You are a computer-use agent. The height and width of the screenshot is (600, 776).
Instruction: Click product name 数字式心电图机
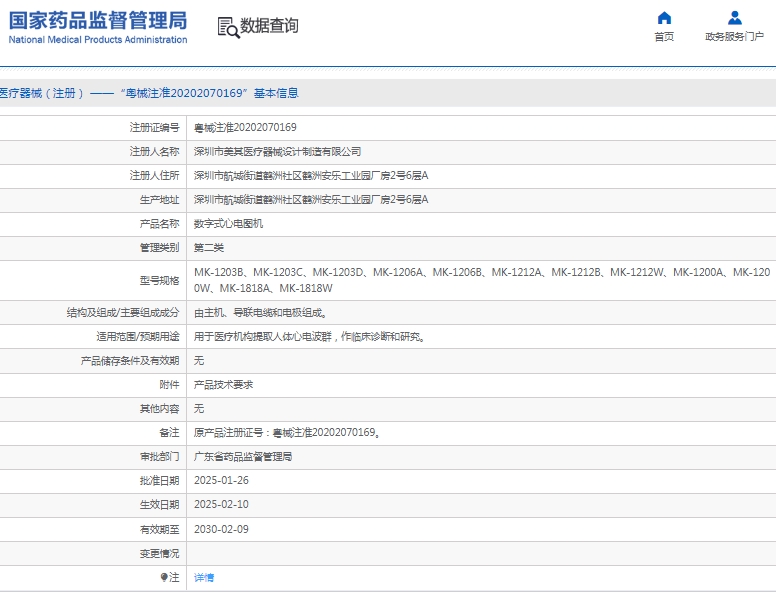228,224
